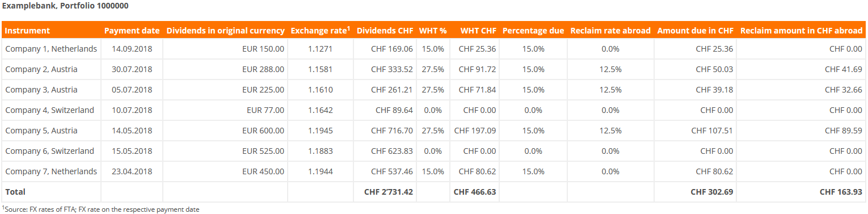Viewport: 868px width, 214px height.
Task: Select total reclaim amount CHF 163.93
Action: [841, 192]
